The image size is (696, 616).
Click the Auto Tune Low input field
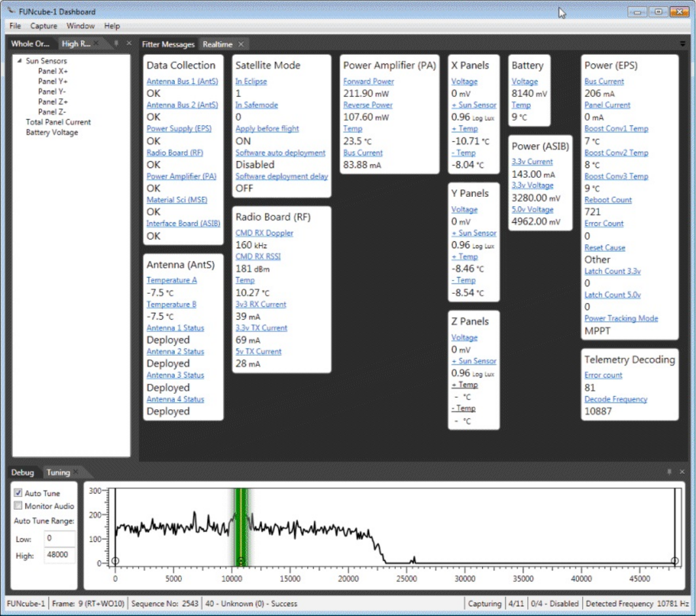pos(59,538)
